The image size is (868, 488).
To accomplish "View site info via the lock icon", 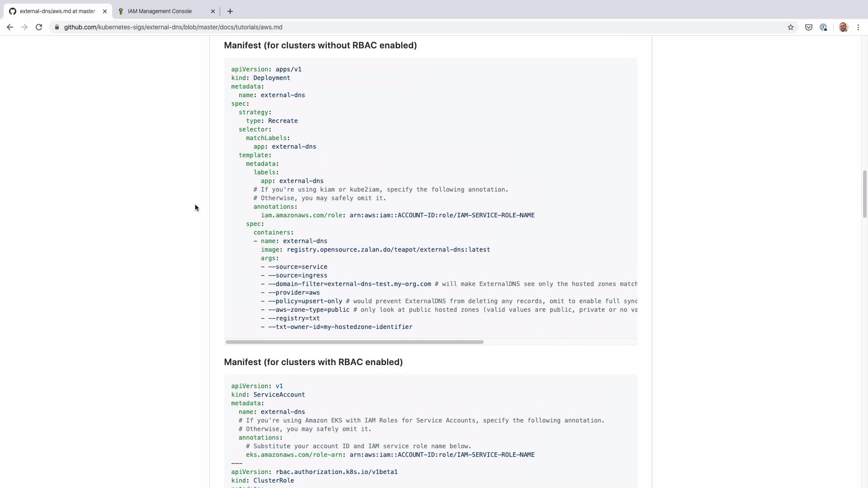I will pos(57,27).
